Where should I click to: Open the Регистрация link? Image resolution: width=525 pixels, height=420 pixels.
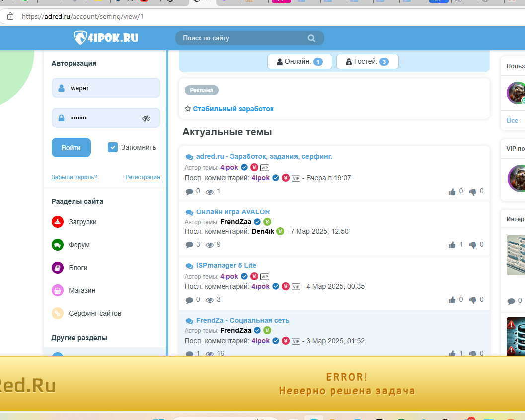(x=143, y=177)
